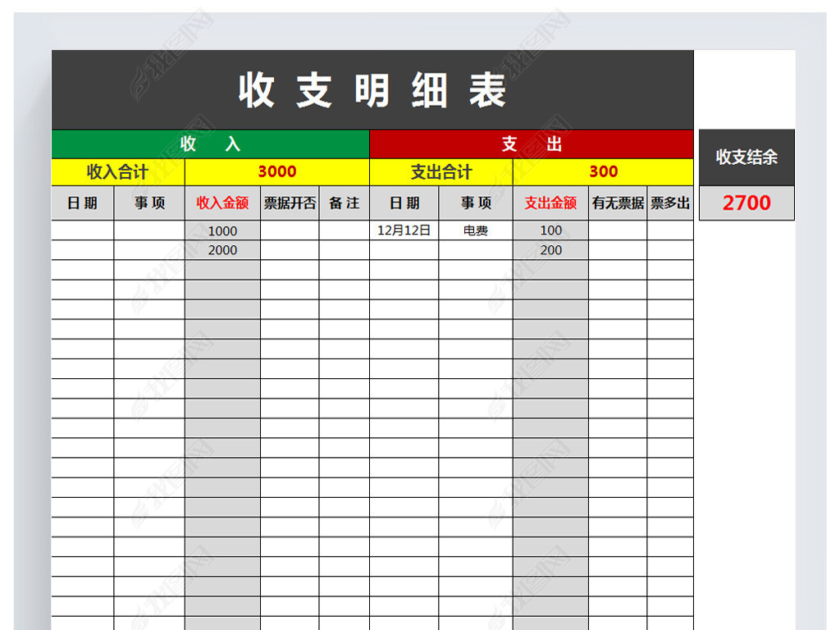
Task: Select the green 收入 section header
Action: click(x=211, y=144)
